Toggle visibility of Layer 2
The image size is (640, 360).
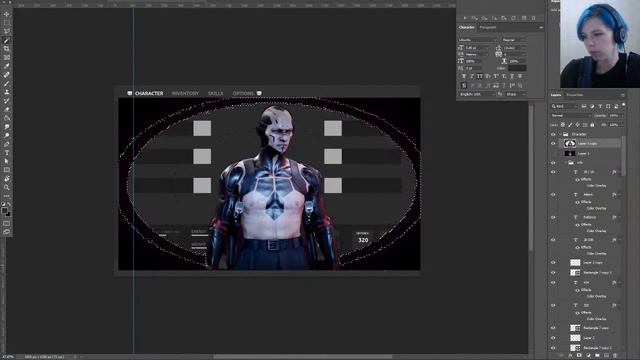coord(553,338)
